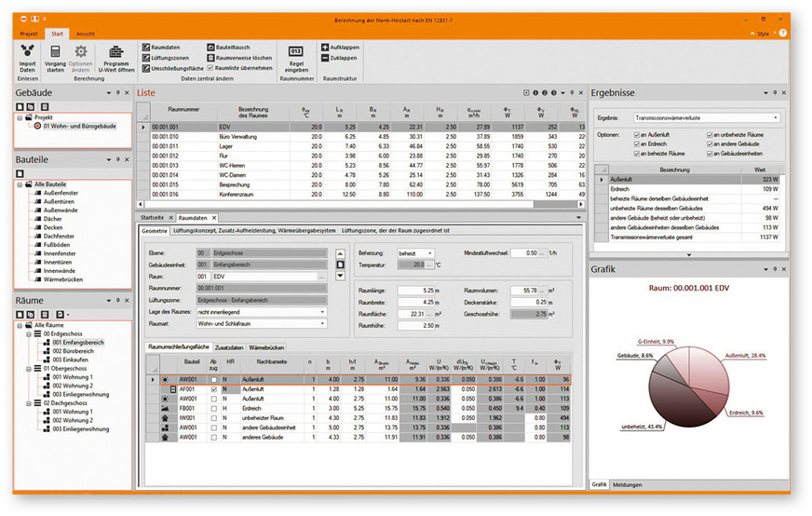Uncheck 'an andere Gebäude' option

tap(711, 144)
